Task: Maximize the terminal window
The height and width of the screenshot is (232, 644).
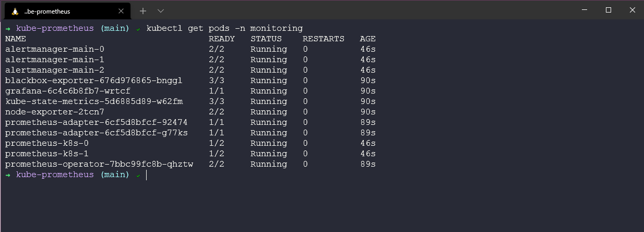Action: pyautogui.click(x=608, y=10)
